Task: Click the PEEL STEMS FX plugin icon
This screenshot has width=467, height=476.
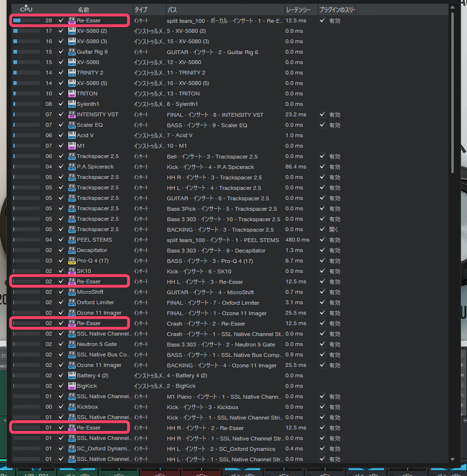Action: click(72, 240)
